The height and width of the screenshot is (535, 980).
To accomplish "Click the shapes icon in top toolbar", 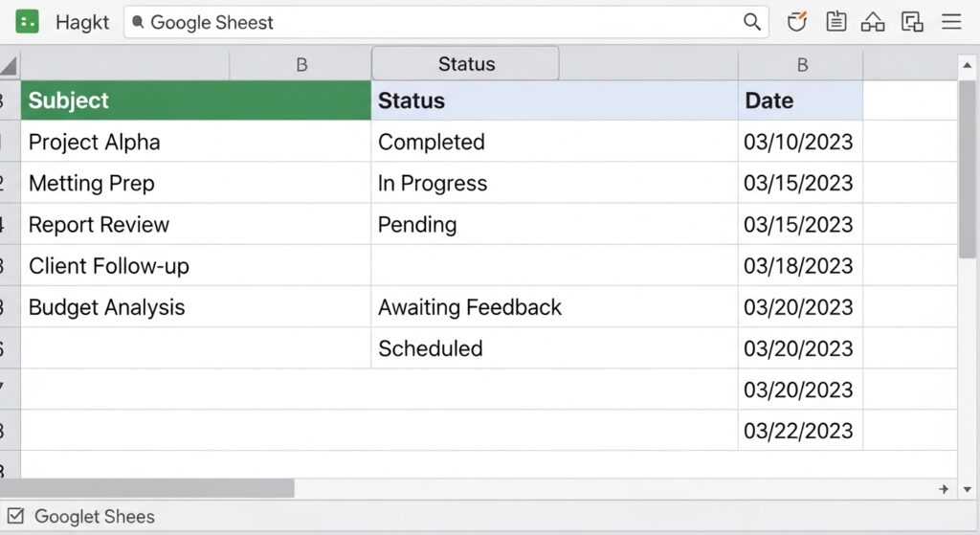I will (x=873, y=22).
